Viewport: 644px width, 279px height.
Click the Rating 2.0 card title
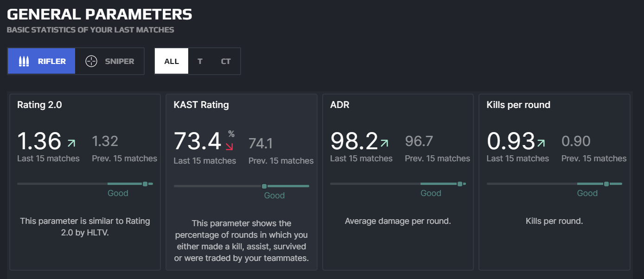(39, 105)
